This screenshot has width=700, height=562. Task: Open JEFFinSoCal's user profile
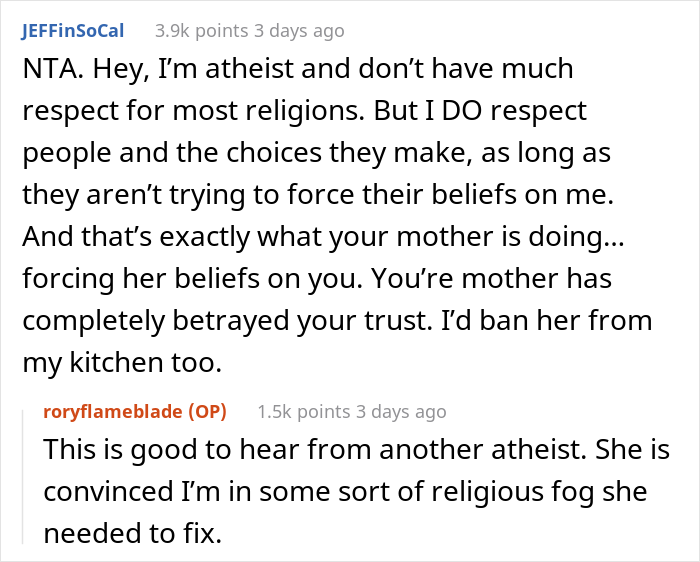(72, 30)
